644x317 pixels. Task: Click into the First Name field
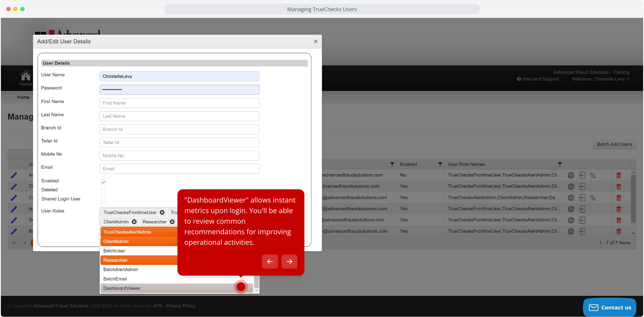180,103
